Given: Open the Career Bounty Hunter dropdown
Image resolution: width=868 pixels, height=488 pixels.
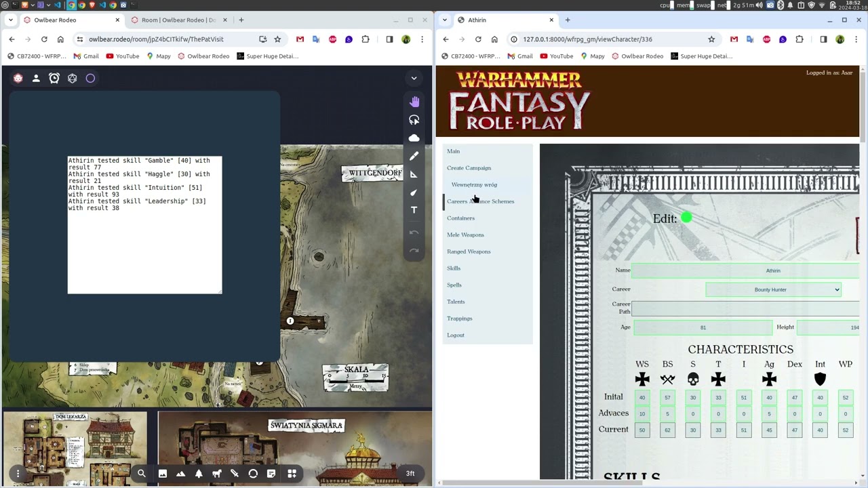Looking at the screenshot, I should click(773, 289).
